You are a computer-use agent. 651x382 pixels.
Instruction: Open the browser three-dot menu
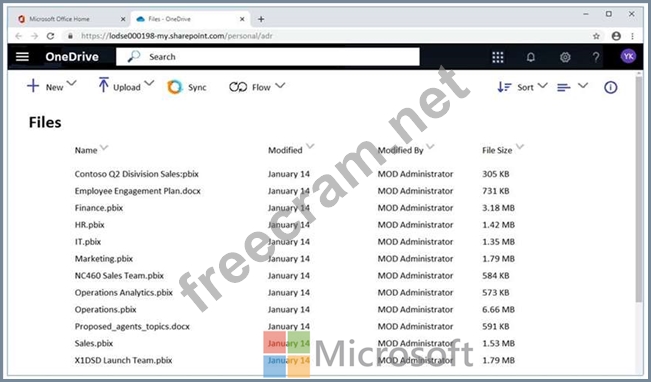pyautogui.click(x=632, y=36)
